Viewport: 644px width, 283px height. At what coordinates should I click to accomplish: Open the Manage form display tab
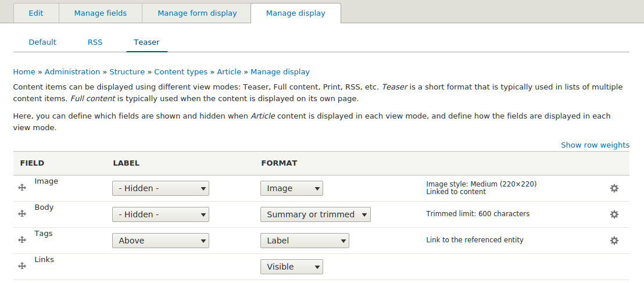(x=197, y=13)
